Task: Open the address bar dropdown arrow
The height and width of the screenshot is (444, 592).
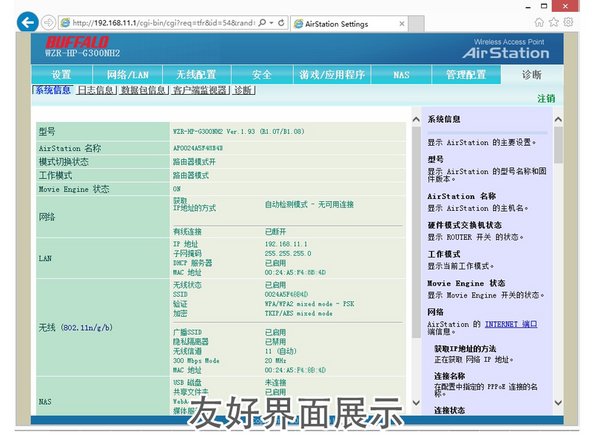Action: 271,23
